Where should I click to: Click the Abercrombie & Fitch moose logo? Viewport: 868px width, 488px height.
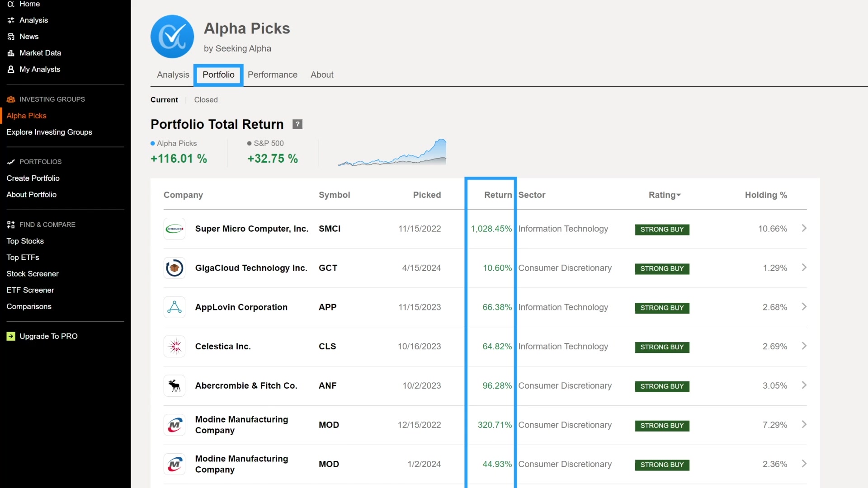(x=175, y=386)
